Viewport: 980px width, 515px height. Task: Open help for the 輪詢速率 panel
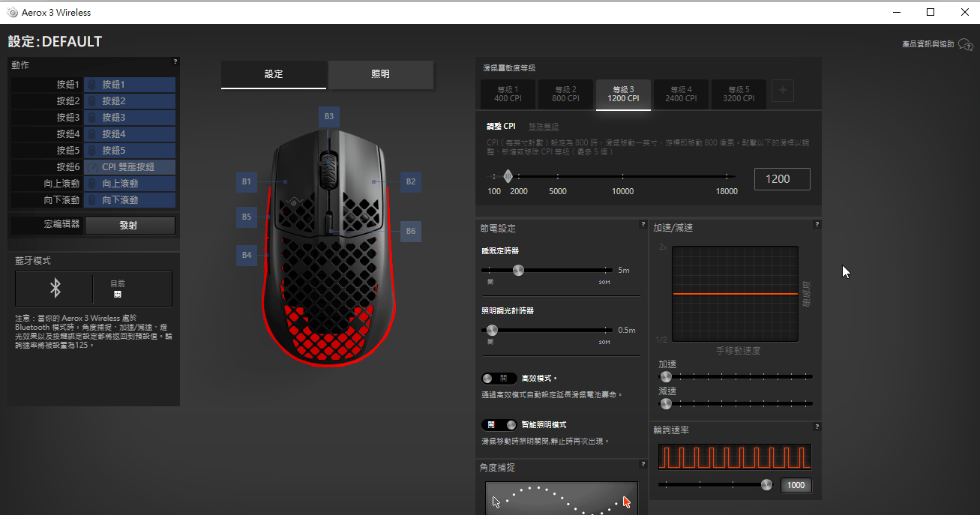[817, 427]
